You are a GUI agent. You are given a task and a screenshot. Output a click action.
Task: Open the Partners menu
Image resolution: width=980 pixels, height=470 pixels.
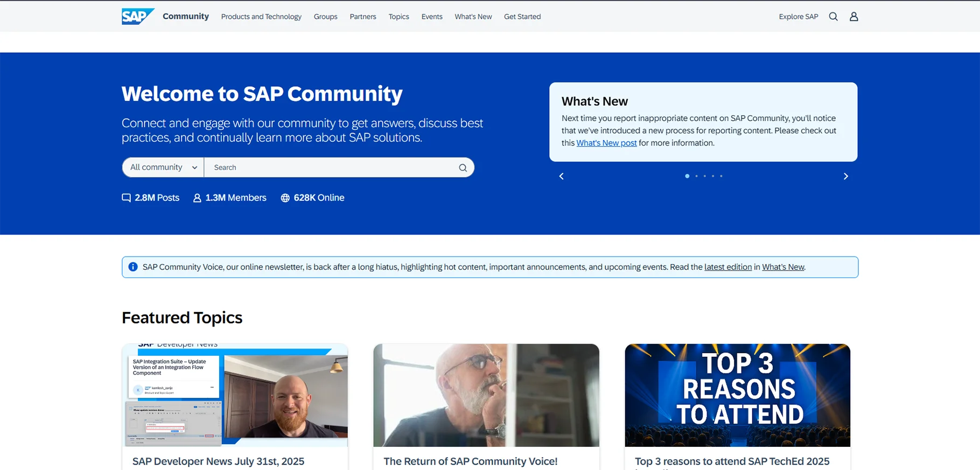(363, 17)
